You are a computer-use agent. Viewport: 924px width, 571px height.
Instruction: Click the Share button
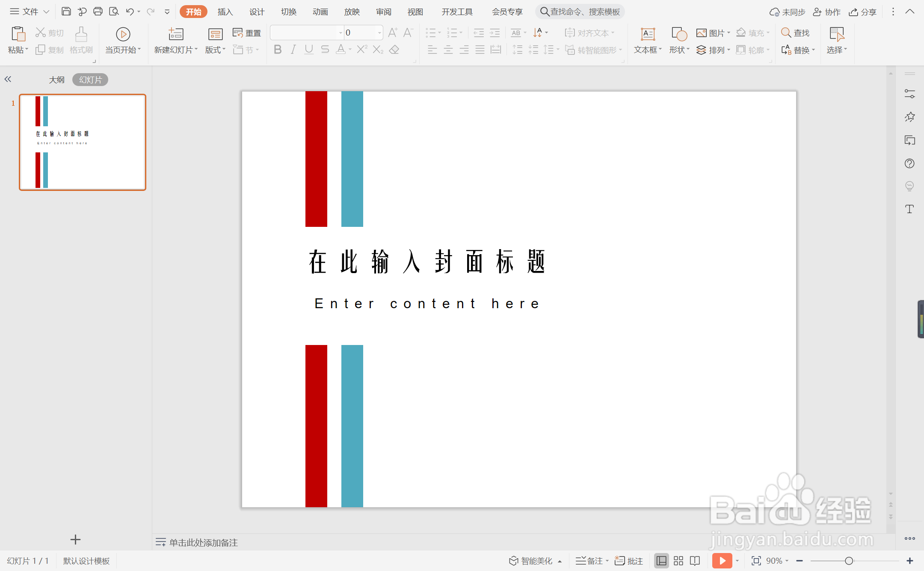click(x=863, y=12)
